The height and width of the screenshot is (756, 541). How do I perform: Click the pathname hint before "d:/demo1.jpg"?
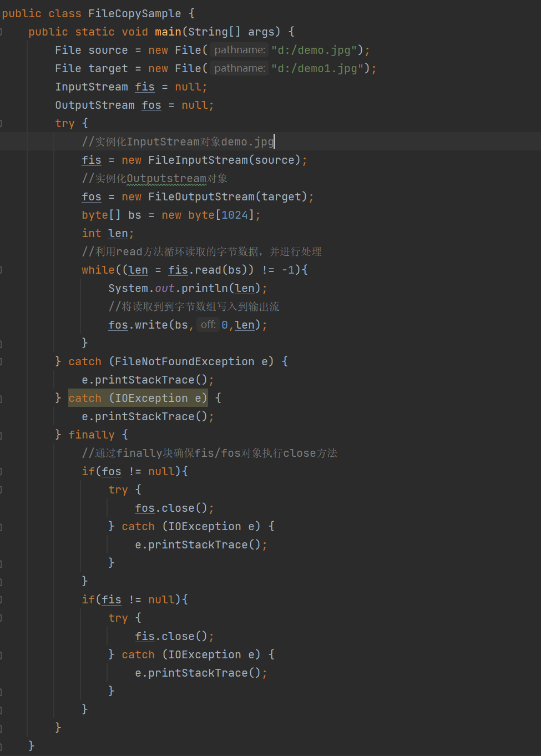239,68
